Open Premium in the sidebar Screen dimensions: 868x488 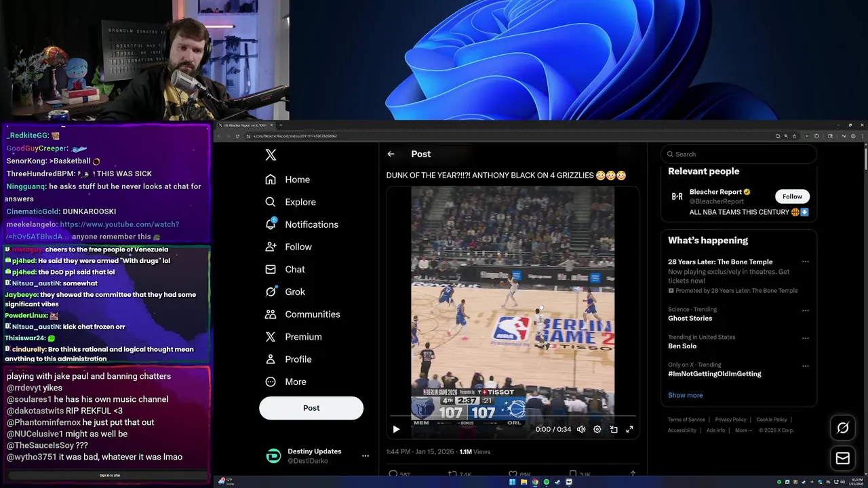click(x=294, y=337)
